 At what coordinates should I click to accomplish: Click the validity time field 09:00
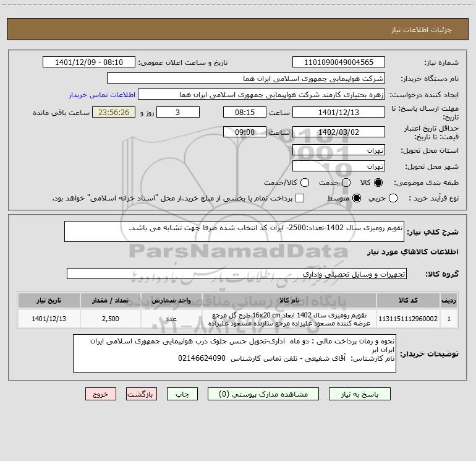[245, 132]
